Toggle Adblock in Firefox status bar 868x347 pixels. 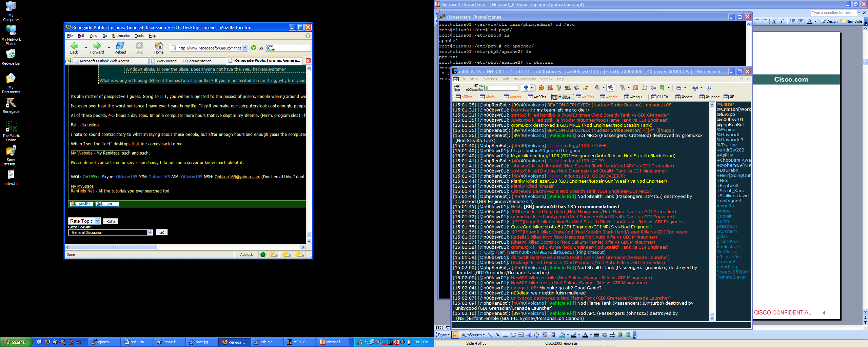(x=246, y=254)
